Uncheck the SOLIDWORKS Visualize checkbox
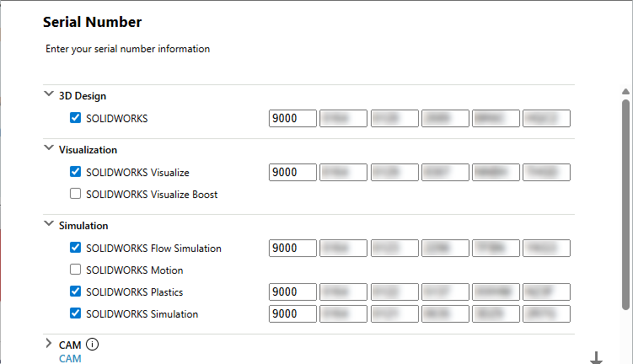The width and height of the screenshot is (633, 364). [x=76, y=172]
